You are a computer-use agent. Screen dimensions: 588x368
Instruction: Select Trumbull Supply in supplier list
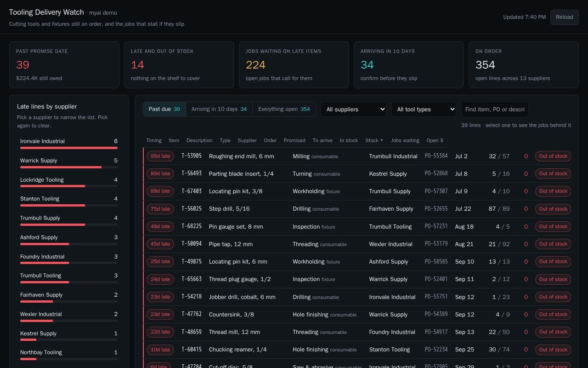tap(69, 221)
